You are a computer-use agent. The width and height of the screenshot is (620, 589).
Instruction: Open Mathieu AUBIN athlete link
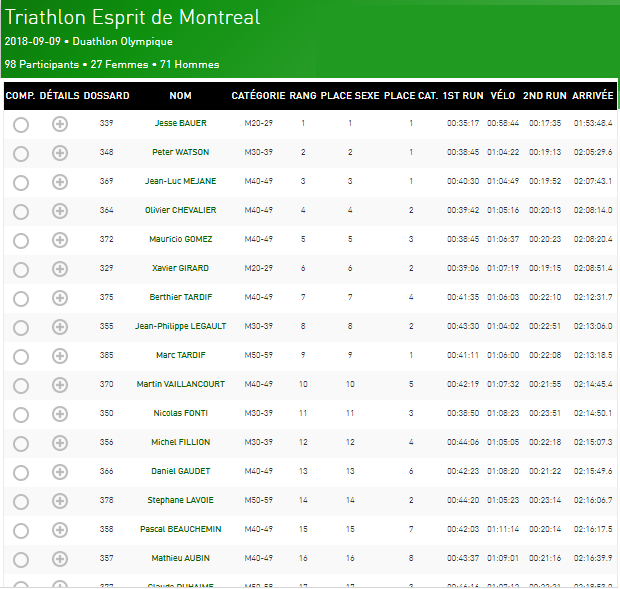181,558
